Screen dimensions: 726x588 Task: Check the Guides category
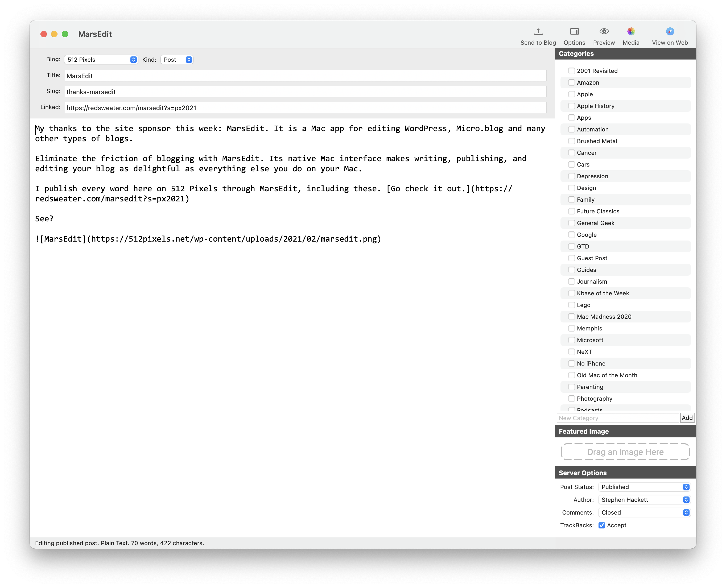point(572,270)
